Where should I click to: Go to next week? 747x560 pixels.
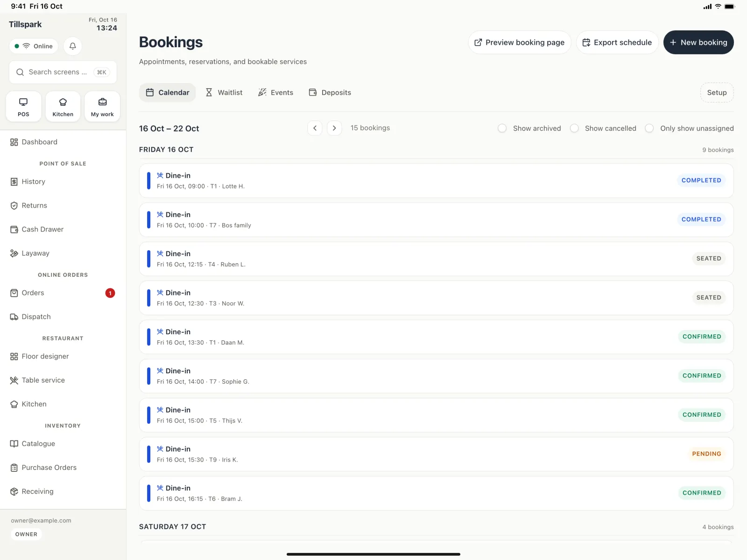[x=334, y=128]
